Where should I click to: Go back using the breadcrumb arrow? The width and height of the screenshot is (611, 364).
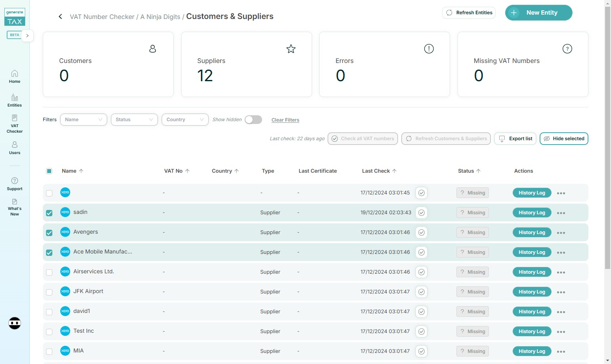(x=60, y=17)
